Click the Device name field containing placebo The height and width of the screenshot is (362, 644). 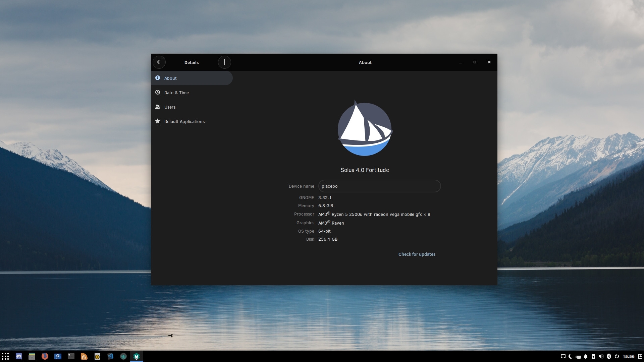[x=379, y=186]
